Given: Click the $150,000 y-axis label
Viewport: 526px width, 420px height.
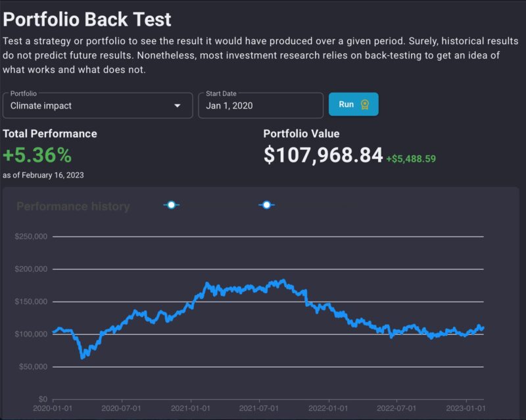Looking at the screenshot, I should tap(31, 302).
